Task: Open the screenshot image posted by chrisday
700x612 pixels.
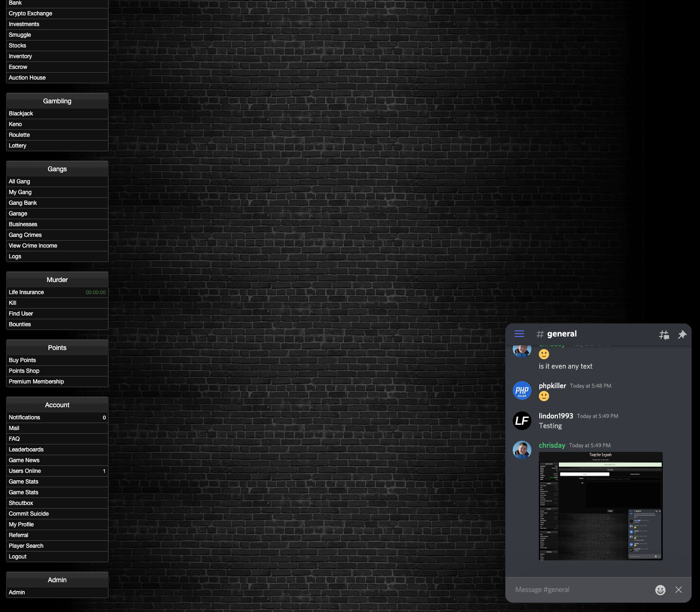Action: click(600, 506)
